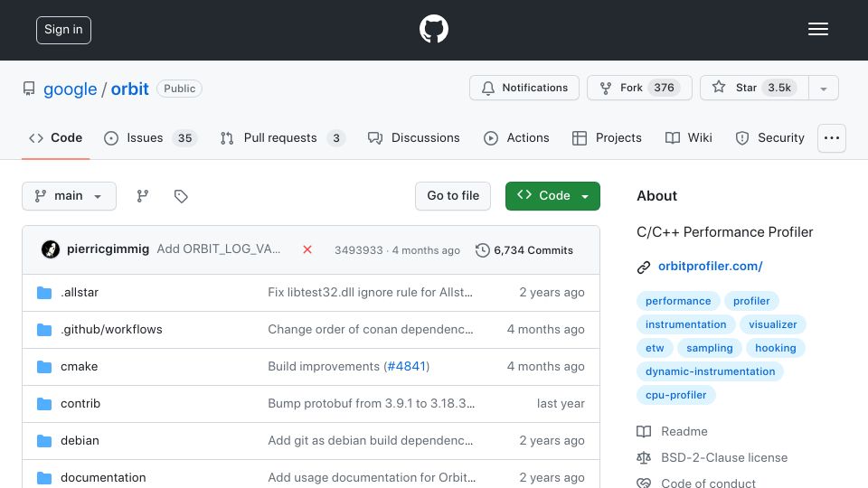
Task: Click the repository book icon beside google
Action: [x=29, y=89]
